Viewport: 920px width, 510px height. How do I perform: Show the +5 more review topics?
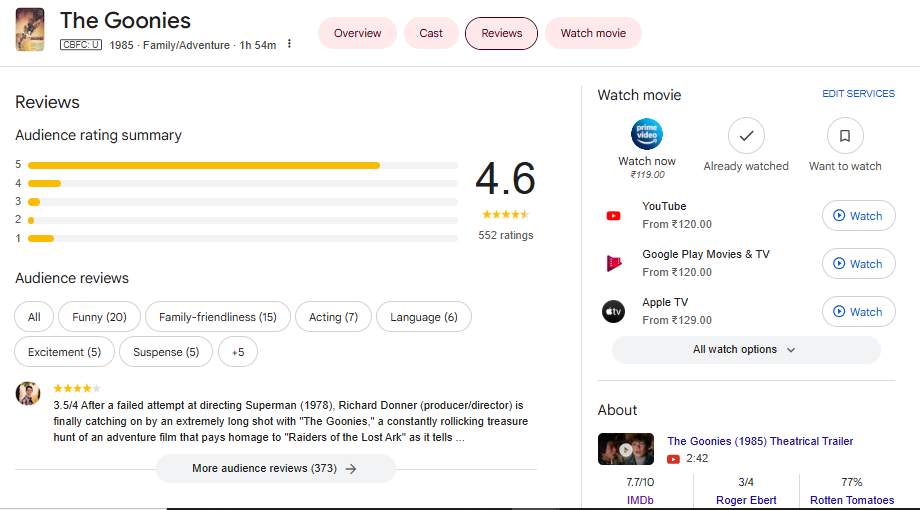point(238,352)
